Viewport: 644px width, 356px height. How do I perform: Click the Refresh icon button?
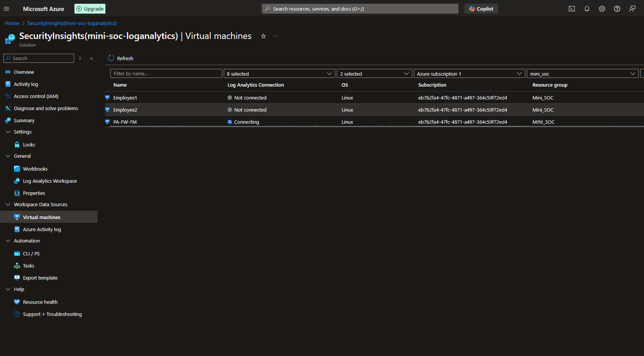(111, 58)
